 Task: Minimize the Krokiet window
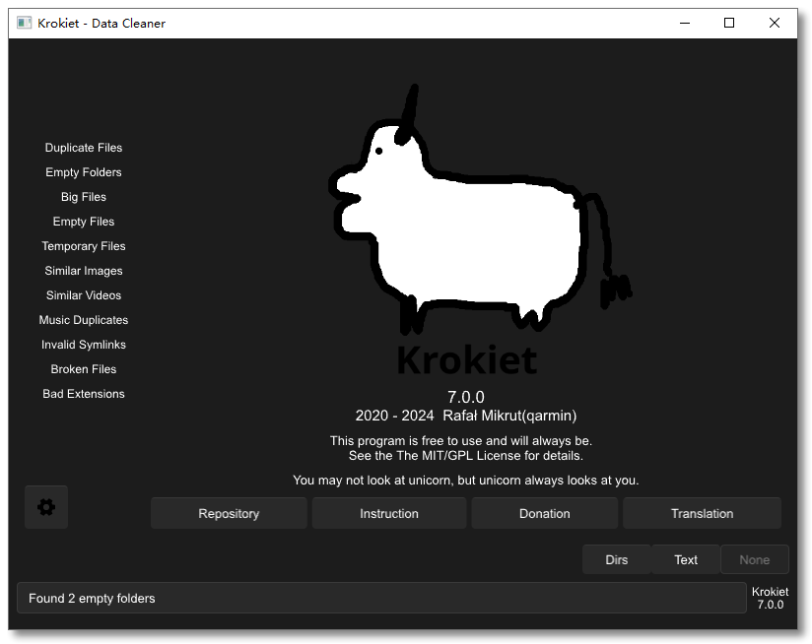pyautogui.click(x=685, y=23)
